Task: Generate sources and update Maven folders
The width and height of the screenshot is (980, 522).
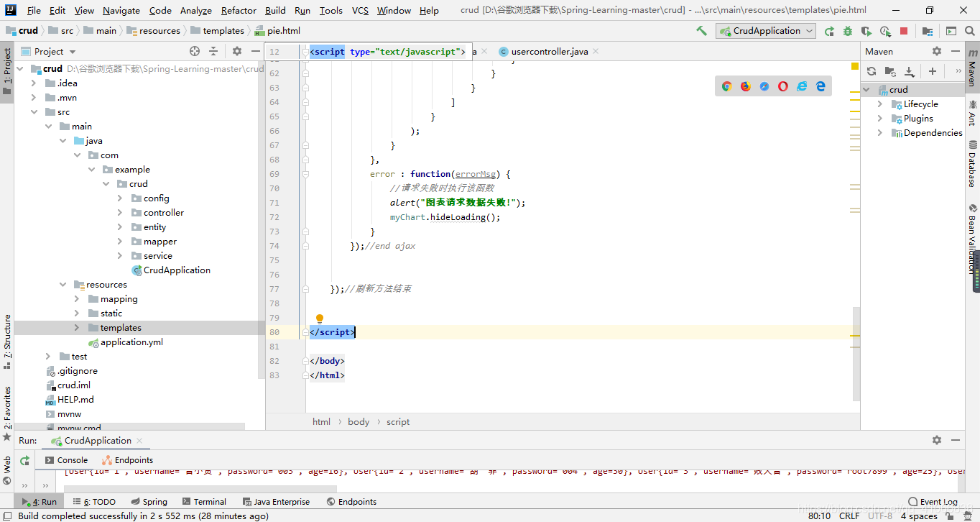Action: [x=890, y=71]
